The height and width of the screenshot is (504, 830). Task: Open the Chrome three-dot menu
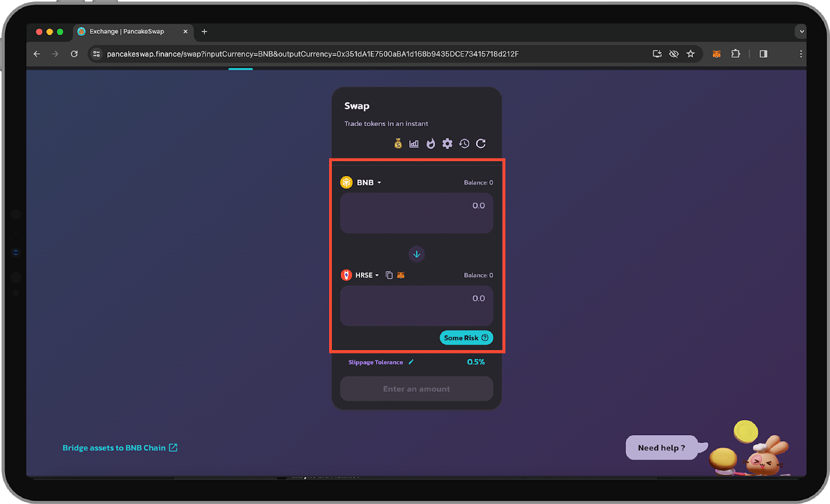tap(800, 54)
